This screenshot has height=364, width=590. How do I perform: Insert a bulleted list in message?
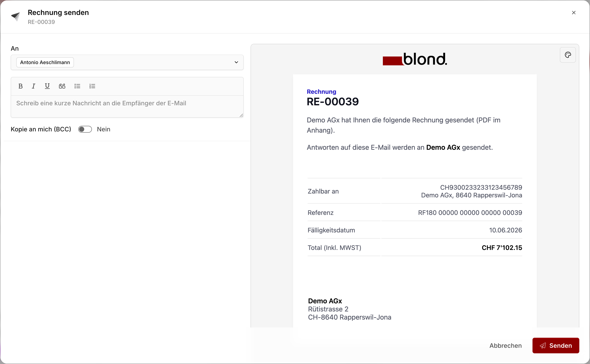[77, 86]
